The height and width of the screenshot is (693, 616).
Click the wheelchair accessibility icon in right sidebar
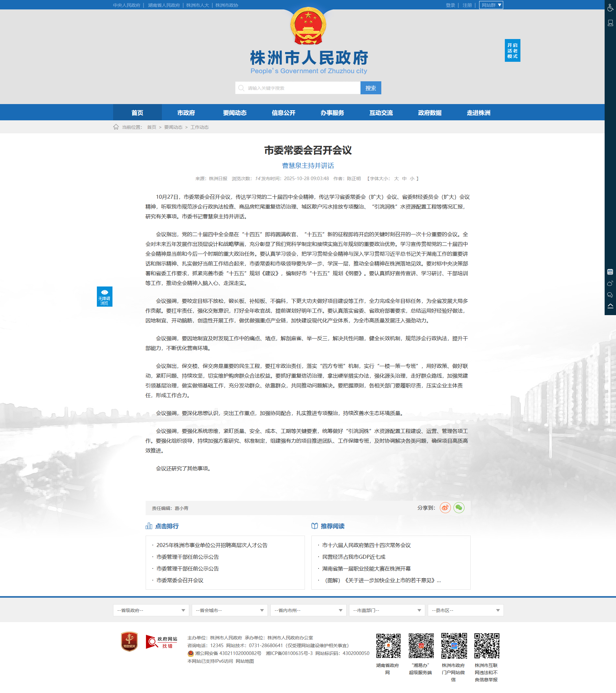pos(610,7)
